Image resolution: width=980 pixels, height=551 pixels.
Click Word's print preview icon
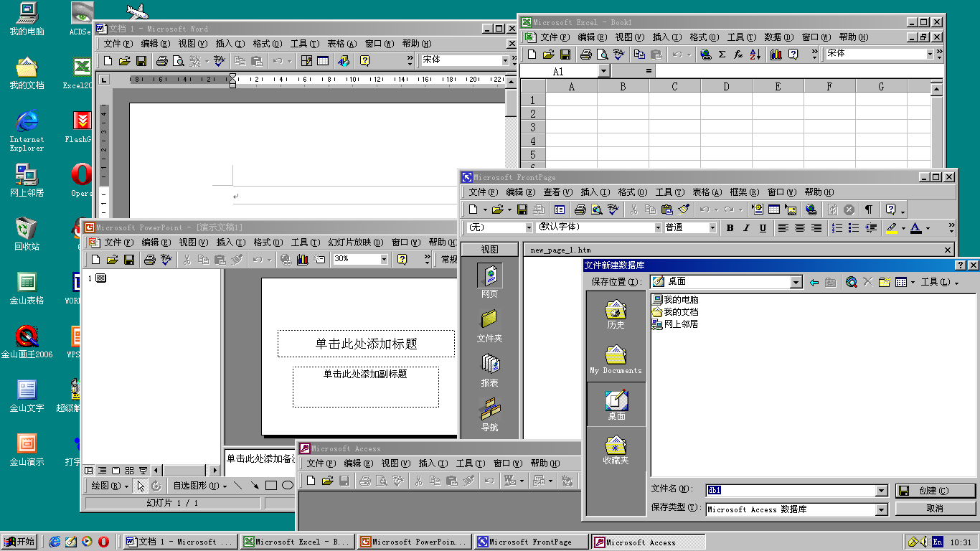point(178,61)
